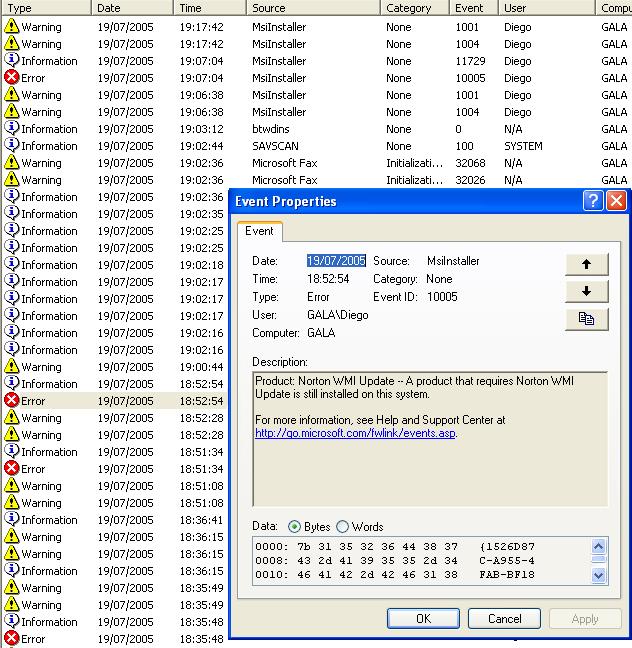Click the information icon at 18:52:54
This screenshot has width=632, height=648.
(12, 384)
